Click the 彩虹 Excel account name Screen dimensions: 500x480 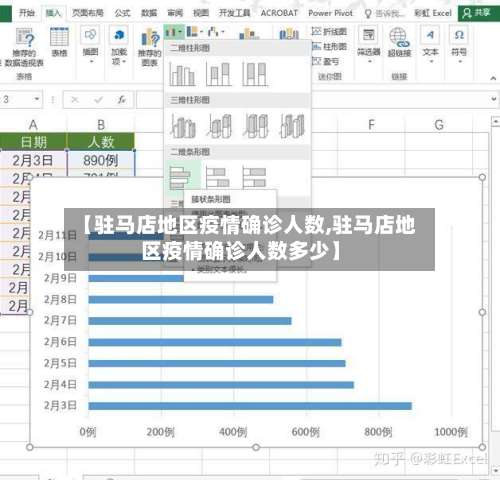[433, 13]
